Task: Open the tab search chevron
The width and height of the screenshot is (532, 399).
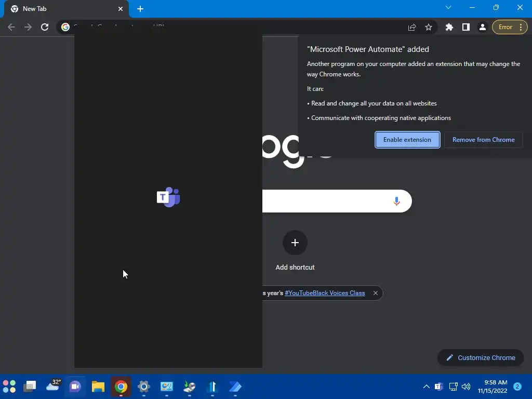Action: [x=448, y=7]
